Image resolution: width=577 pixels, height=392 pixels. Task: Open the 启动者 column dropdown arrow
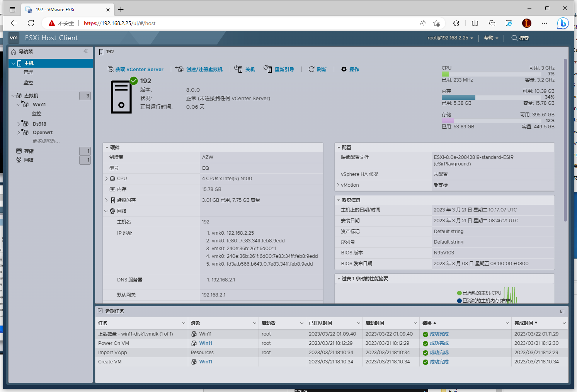[302, 323]
